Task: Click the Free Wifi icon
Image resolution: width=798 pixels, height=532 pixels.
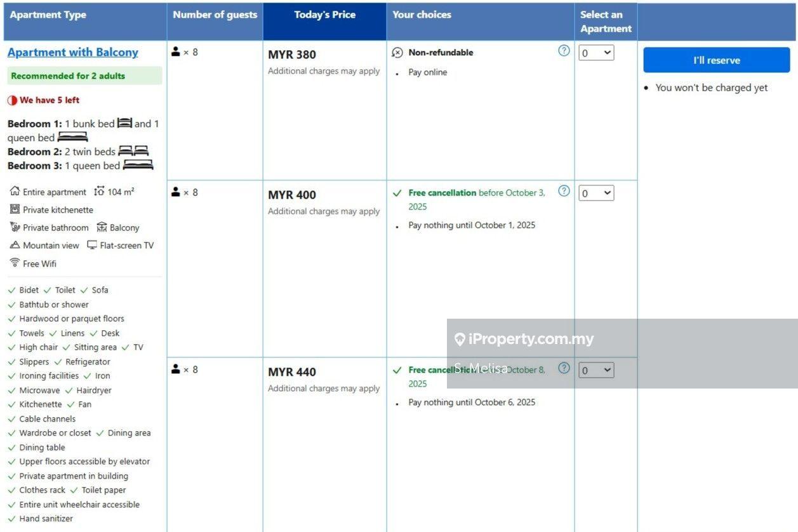Action: (15, 263)
